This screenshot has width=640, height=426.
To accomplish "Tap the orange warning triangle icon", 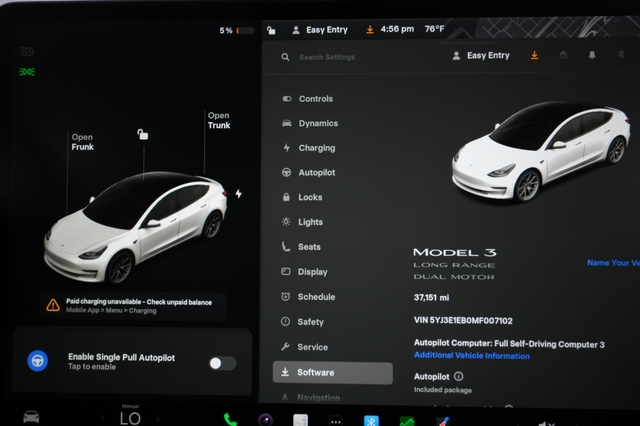I will click(53, 305).
